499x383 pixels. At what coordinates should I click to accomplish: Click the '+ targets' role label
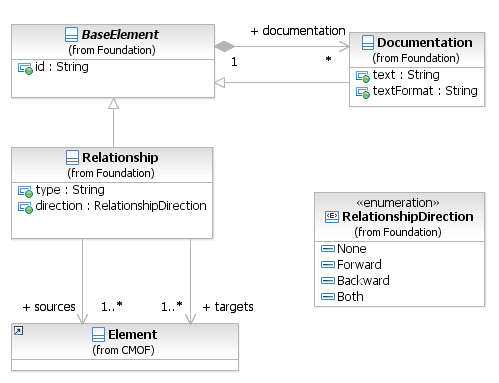(228, 307)
